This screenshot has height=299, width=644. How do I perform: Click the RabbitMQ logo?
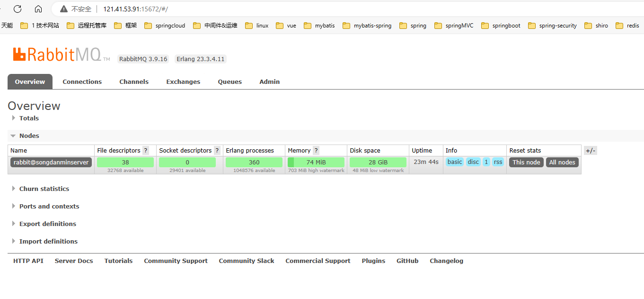(x=62, y=54)
